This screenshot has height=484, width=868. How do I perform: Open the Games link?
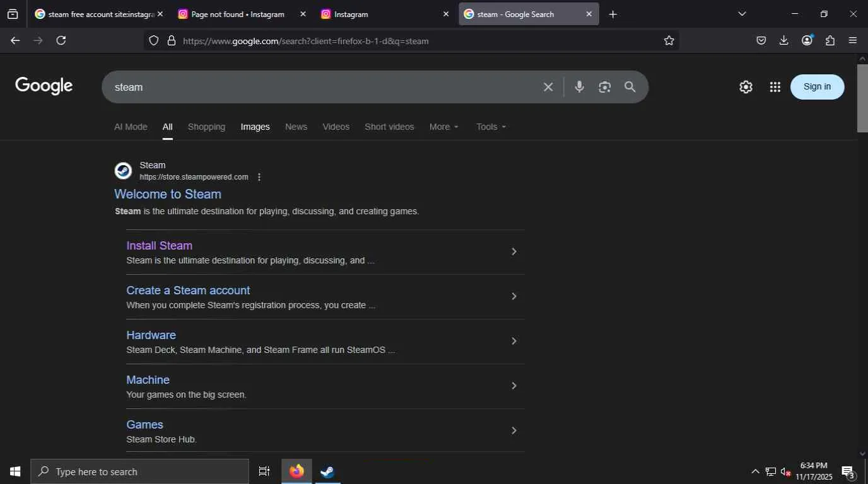[x=144, y=425]
